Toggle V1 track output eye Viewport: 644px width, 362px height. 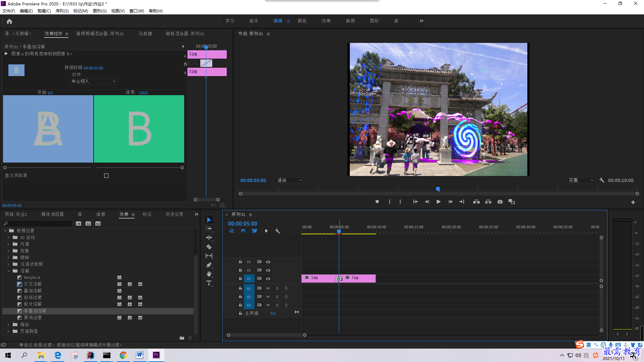coord(268,279)
